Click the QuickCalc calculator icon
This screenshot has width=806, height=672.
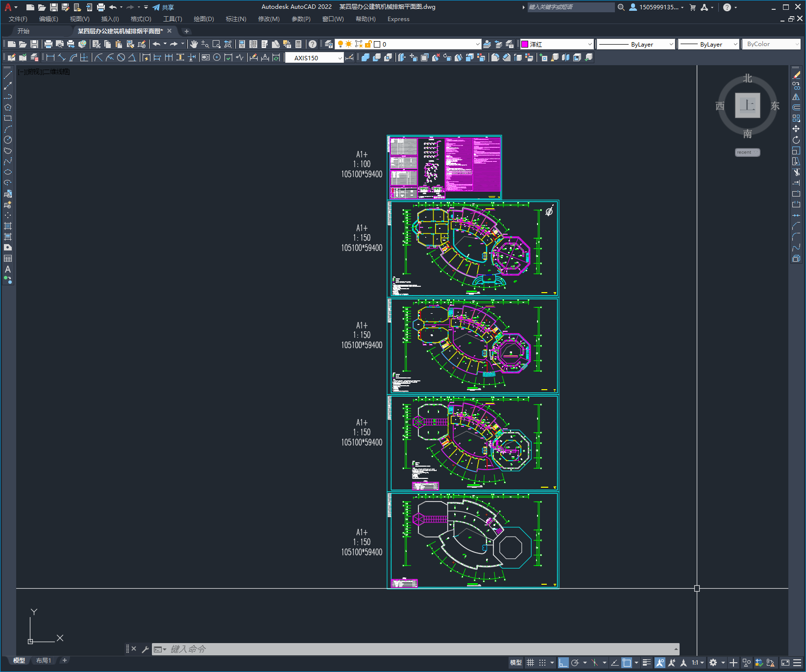click(298, 44)
